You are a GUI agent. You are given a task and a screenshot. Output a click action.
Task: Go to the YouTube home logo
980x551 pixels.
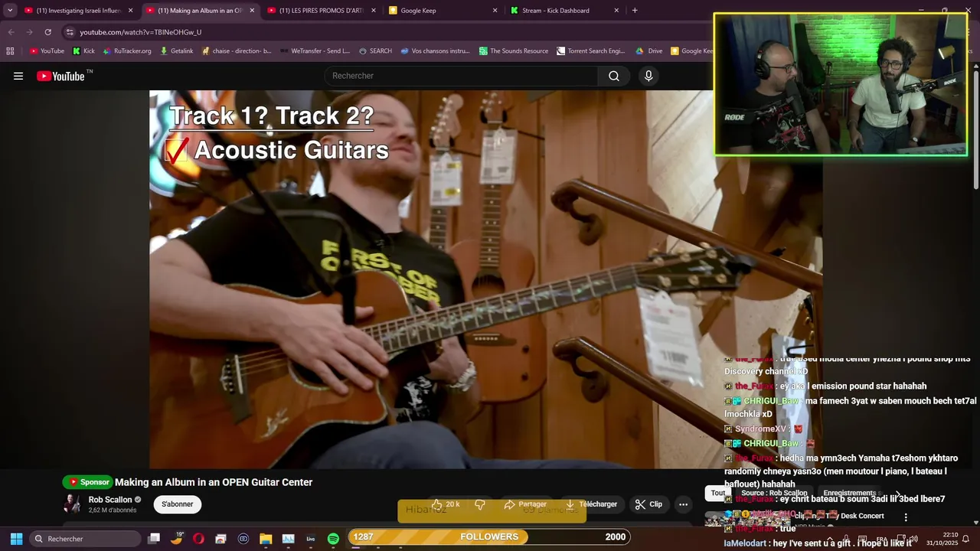click(x=60, y=76)
